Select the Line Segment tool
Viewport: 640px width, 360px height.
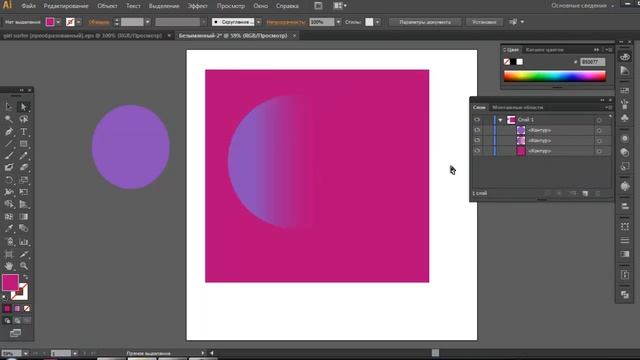tap(9, 144)
